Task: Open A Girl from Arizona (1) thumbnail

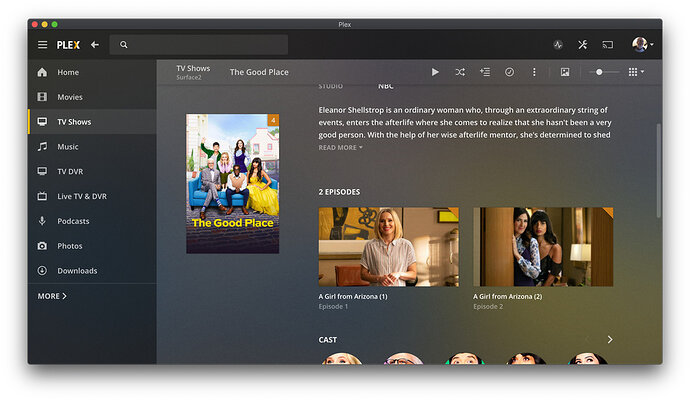Action: 389,247
